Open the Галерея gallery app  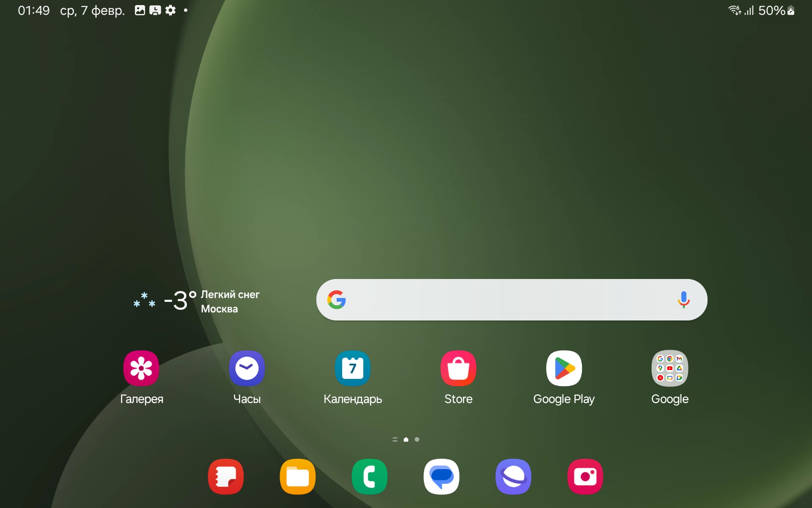pyautogui.click(x=141, y=368)
